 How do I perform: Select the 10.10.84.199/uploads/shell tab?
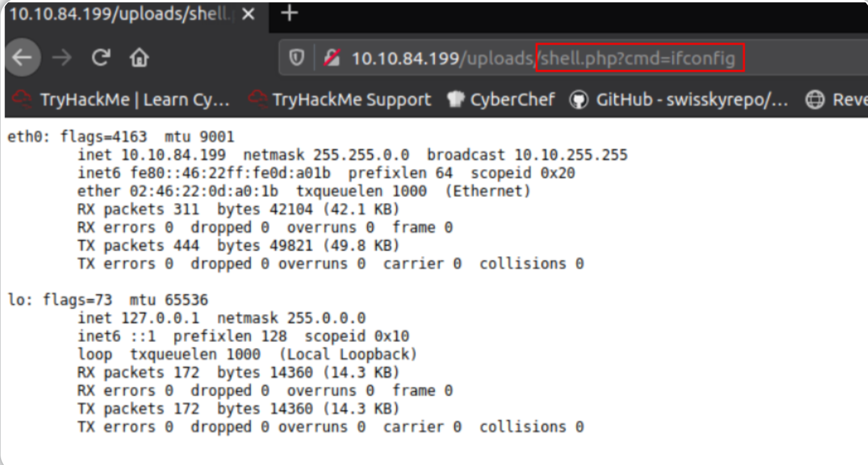tap(120, 14)
